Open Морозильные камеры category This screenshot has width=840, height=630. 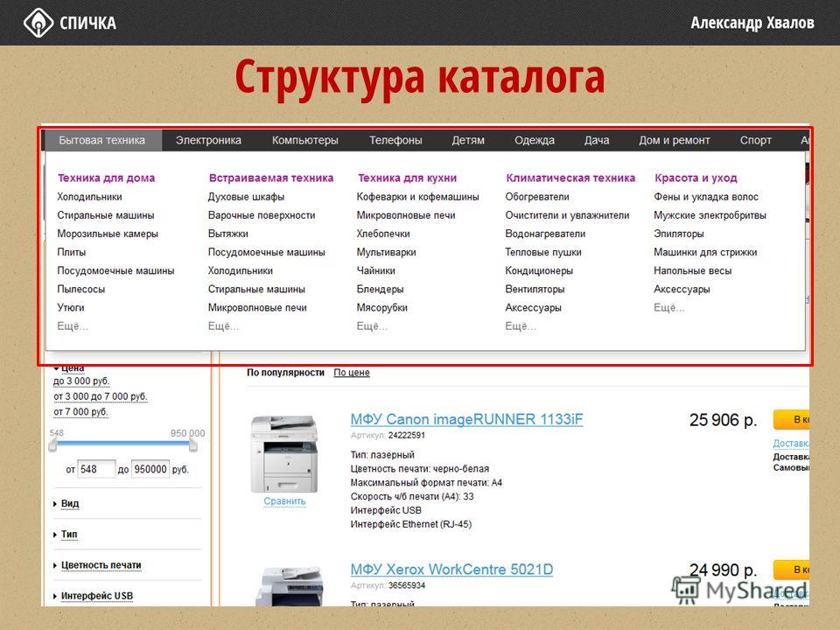click(108, 234)
